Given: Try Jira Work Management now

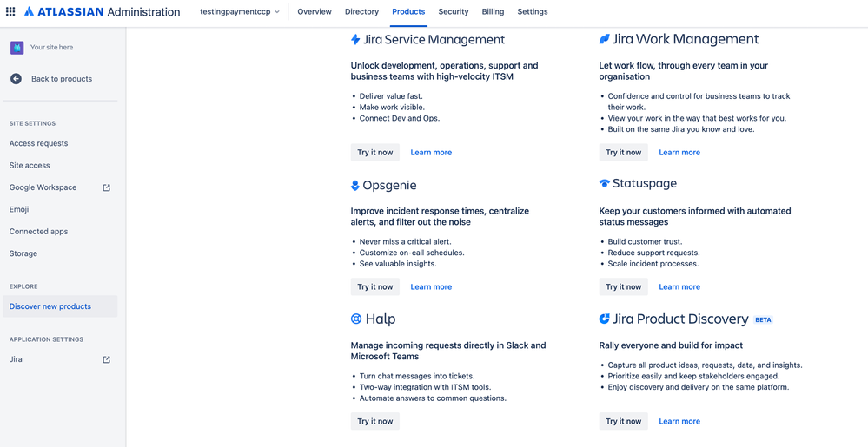Looking at the screenshot, I should coord(623,152).
